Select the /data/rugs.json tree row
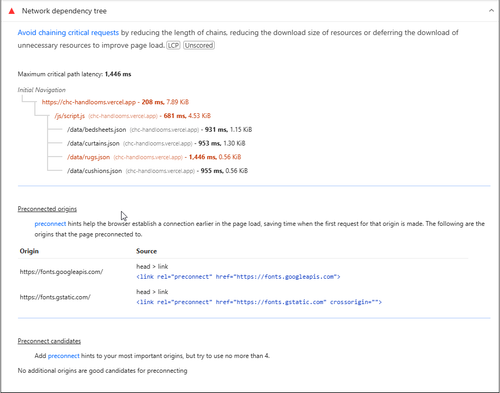500x393 pixels. click(x=154, y=157)
